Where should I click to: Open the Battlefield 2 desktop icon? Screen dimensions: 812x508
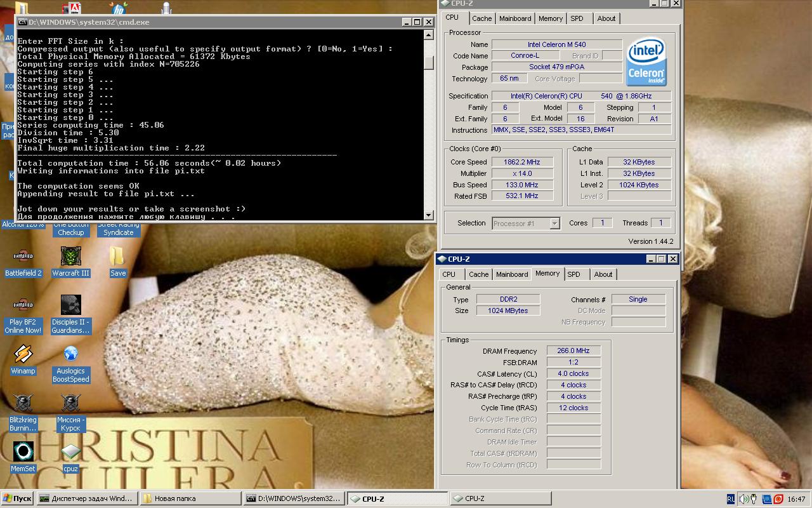click(23, 262)
